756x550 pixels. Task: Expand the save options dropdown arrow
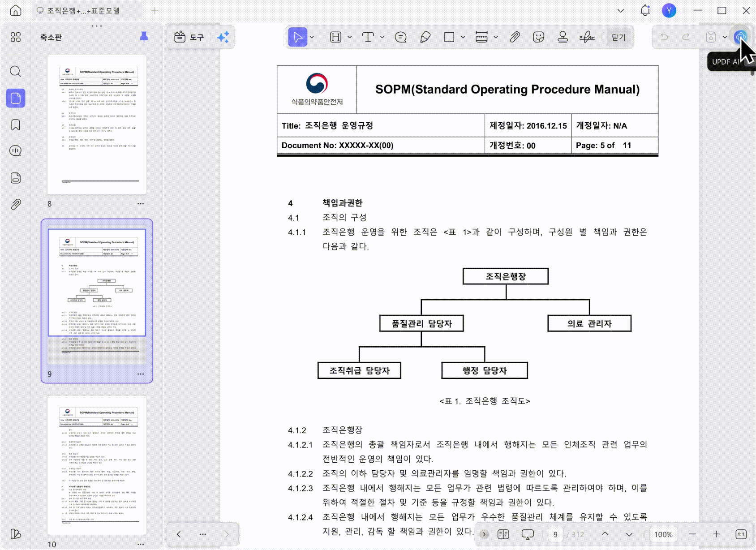(725, 37)
